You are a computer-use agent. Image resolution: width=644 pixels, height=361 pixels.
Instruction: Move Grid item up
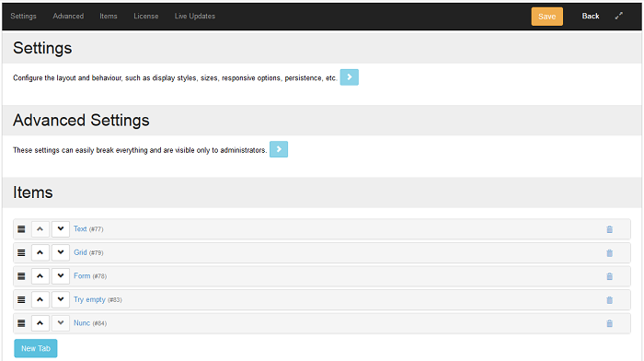point(40,252)
